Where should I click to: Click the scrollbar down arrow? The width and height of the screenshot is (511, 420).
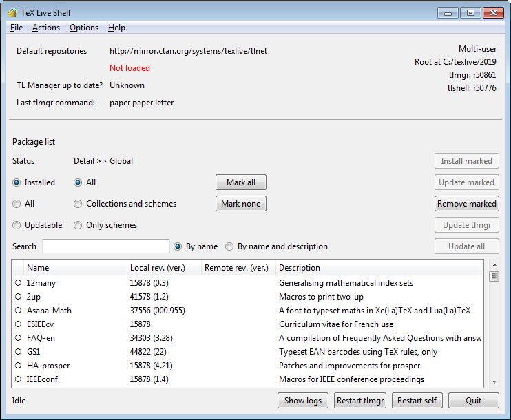(494, 382)
